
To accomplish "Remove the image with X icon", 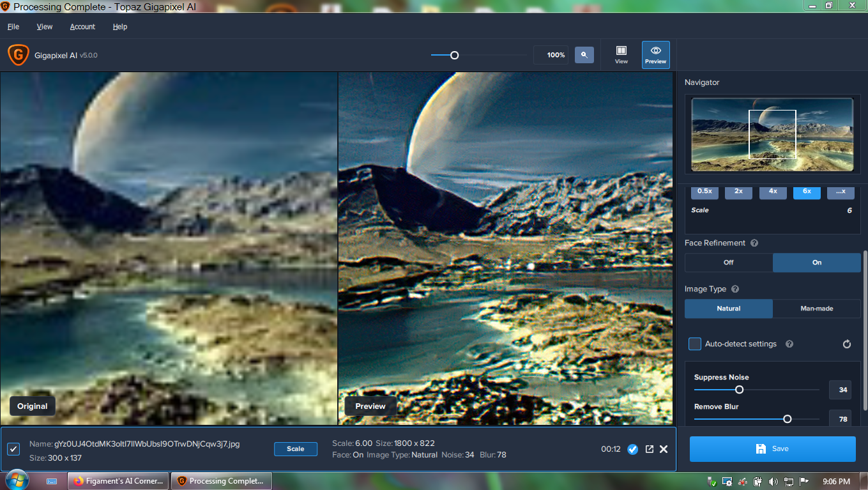I will [664, 449].
